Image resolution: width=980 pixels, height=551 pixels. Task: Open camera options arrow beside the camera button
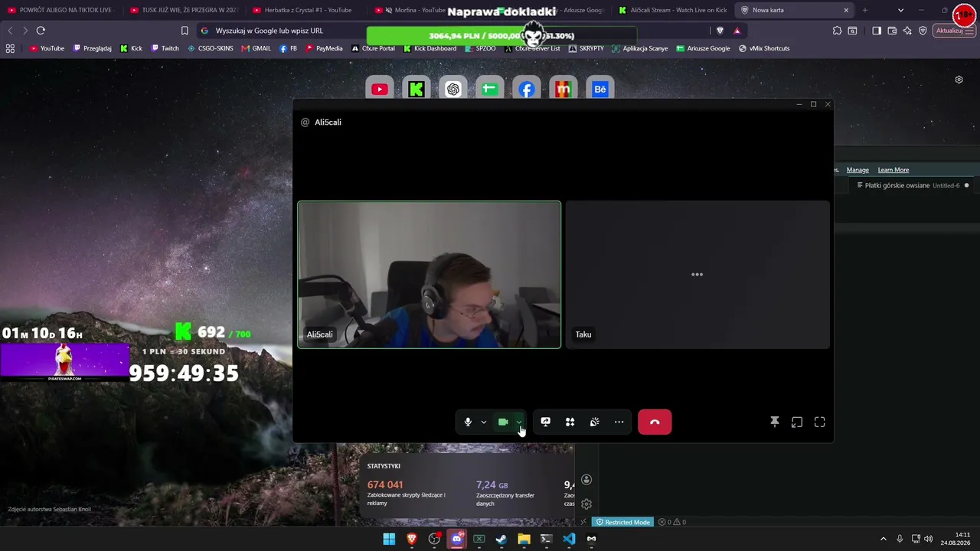(519, 422)
